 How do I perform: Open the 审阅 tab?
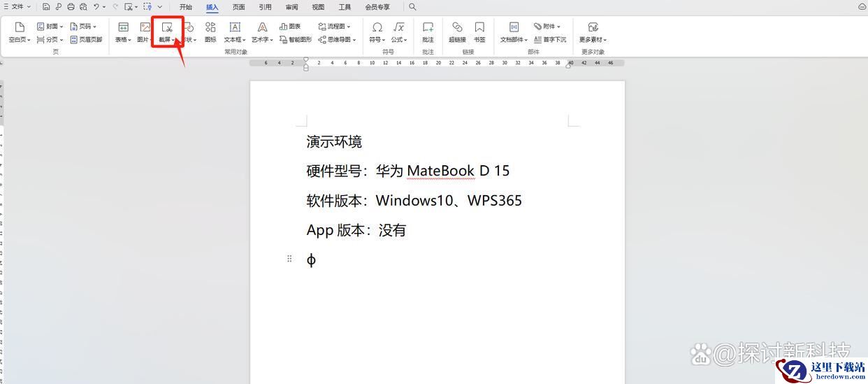coord(291,7)
